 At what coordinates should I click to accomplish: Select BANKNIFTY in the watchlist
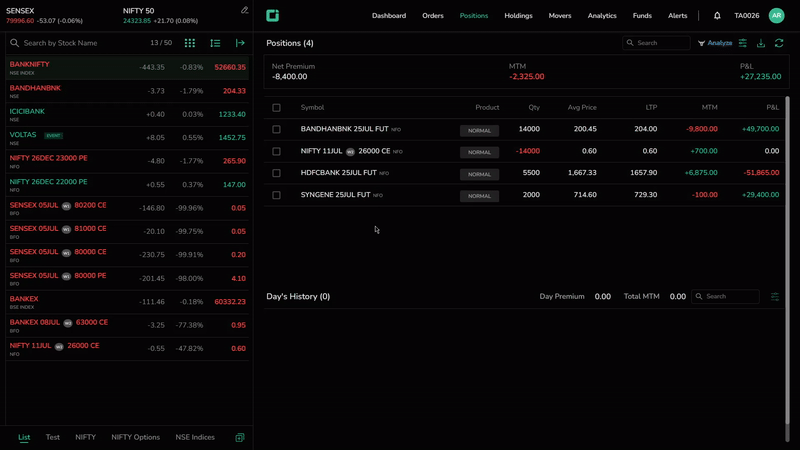point(127,67)
